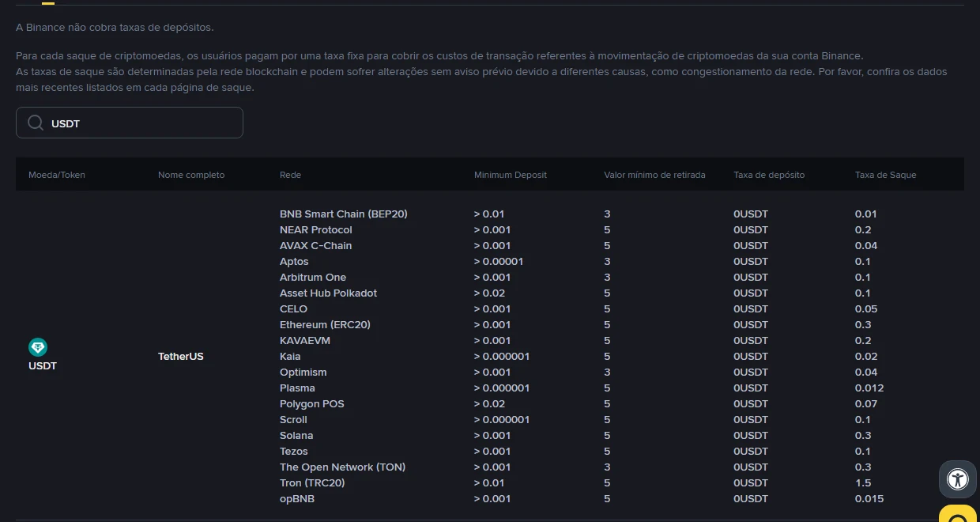Click CELO withdrawal fee 0.05
Viewport: 980px width, 522px height.
[x=866, y=308]
